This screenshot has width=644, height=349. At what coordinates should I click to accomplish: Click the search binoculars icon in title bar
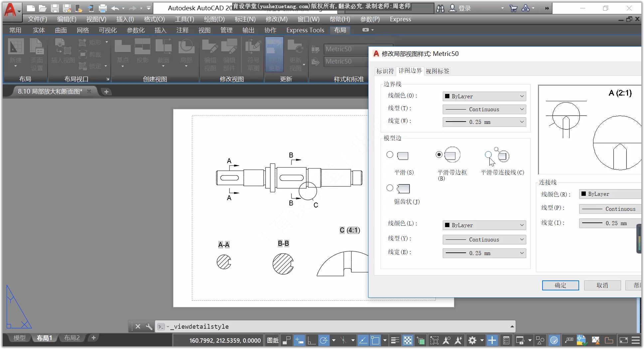[440, 8]
